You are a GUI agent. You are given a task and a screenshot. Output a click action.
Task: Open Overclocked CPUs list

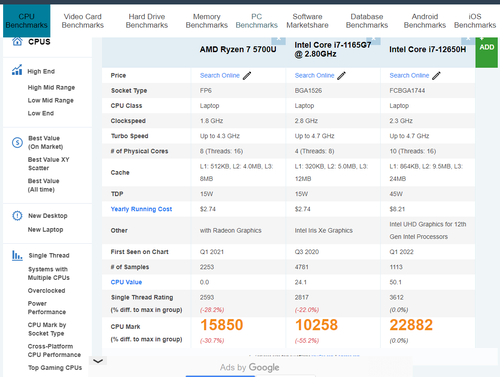tap(46, 291)
